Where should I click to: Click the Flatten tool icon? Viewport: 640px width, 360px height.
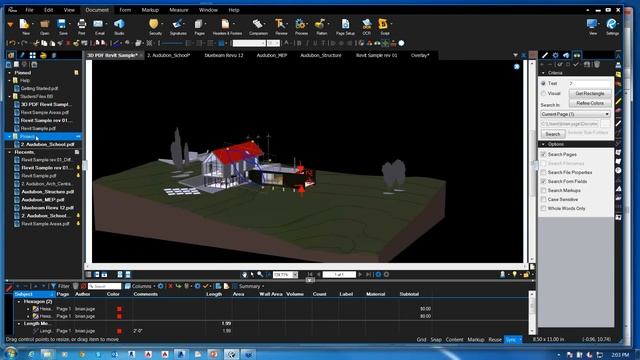(x=320, y=24)
